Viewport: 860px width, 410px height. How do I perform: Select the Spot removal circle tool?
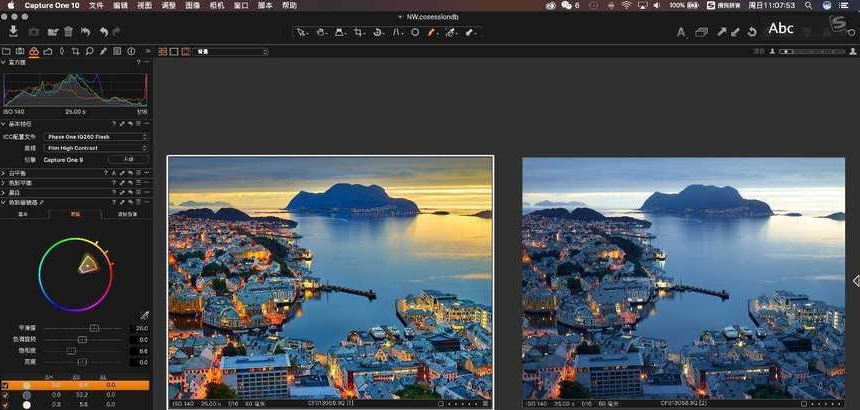pyautogui.click(x=415, y=32)
